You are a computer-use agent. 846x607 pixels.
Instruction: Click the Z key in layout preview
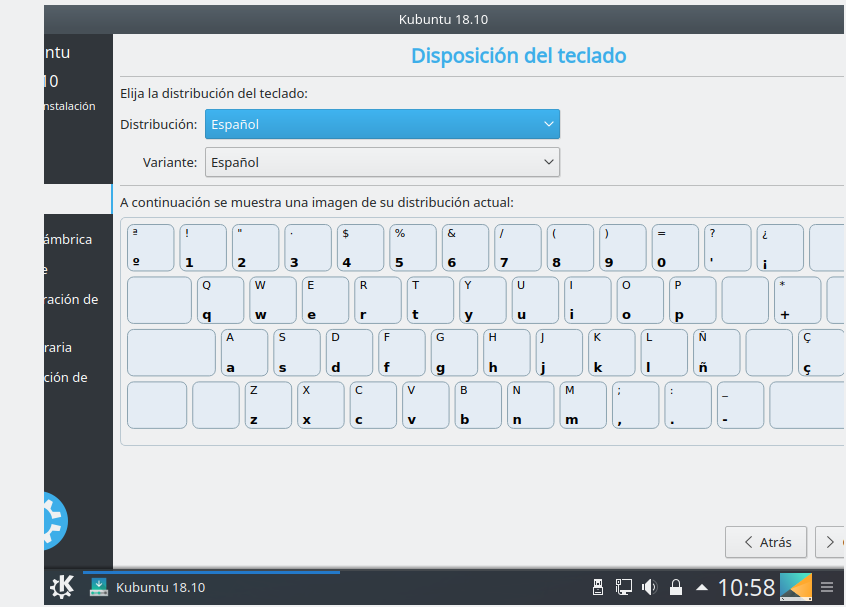[x=268, y=405]
